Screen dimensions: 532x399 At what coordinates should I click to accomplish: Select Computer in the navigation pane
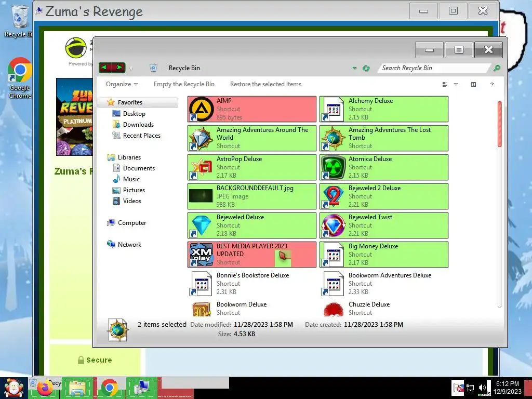[x=131, y=222]
